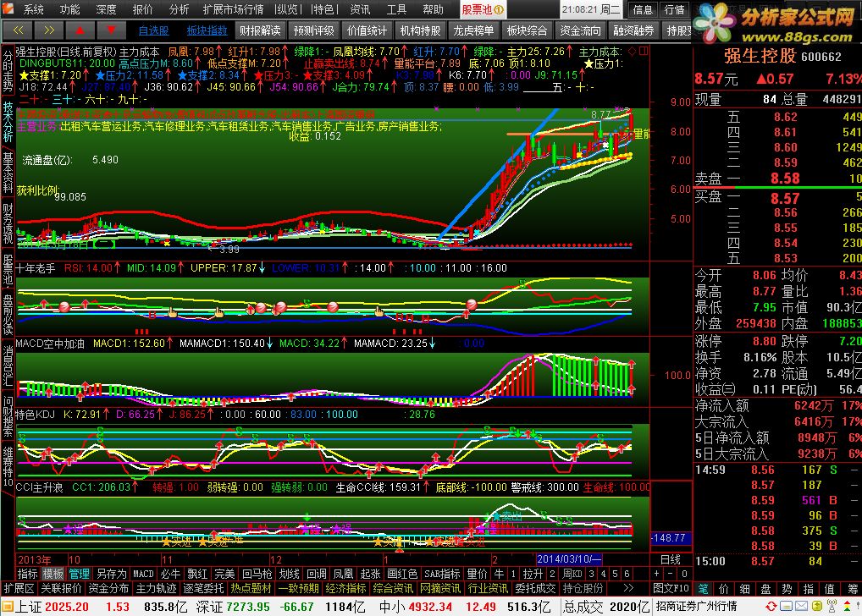Open the 工具 menu
Image resolution: width=862 pixels, height=616 pixels.
coord(396,9)
